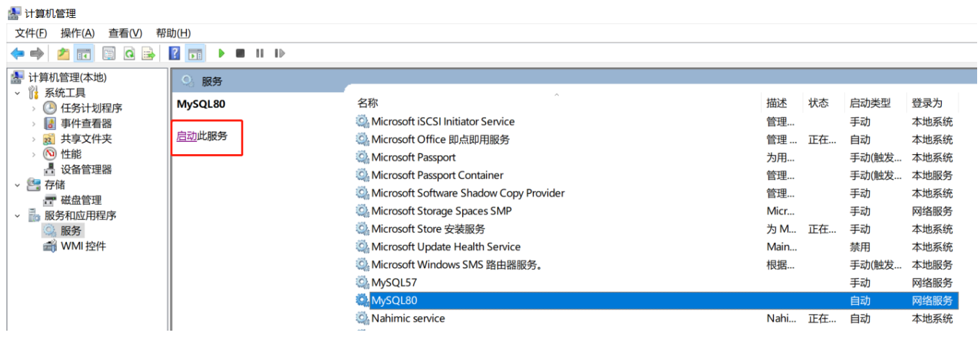Select Microsoft Windows SMS 路由器服务 name
The width and height of the screenshot is (980, 353).
[457, 264]
